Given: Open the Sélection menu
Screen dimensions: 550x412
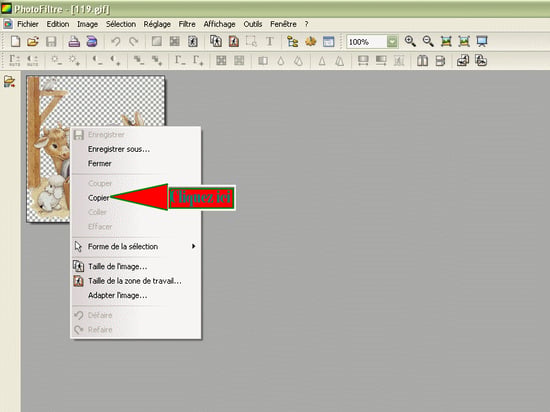Looking at the screenshot, I should pyautogui.click(x=121, y=24).
